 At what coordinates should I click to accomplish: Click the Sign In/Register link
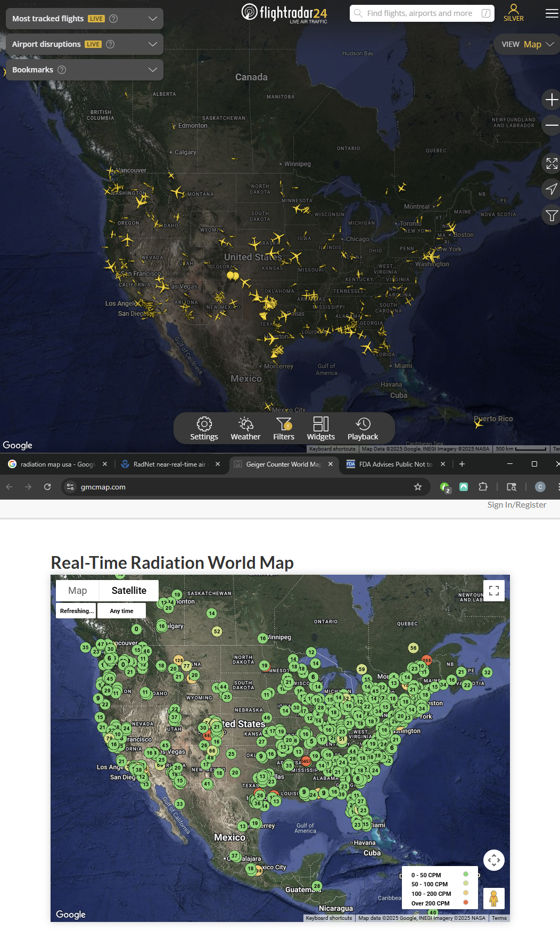(516, 505)
